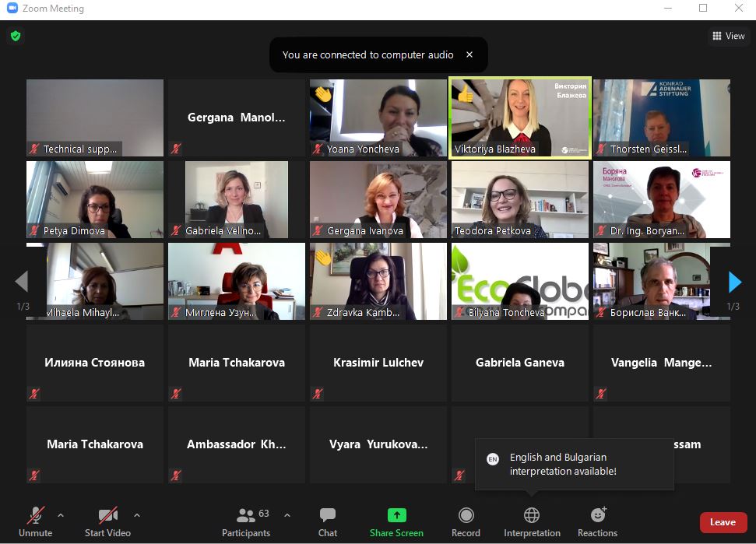Open the View layout grid icon
The image size is (756, 544).
pos(717,36)
